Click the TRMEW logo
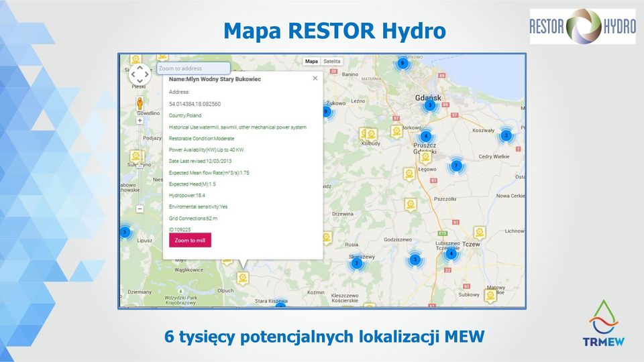Screen dimensions: 644x362 603,323
